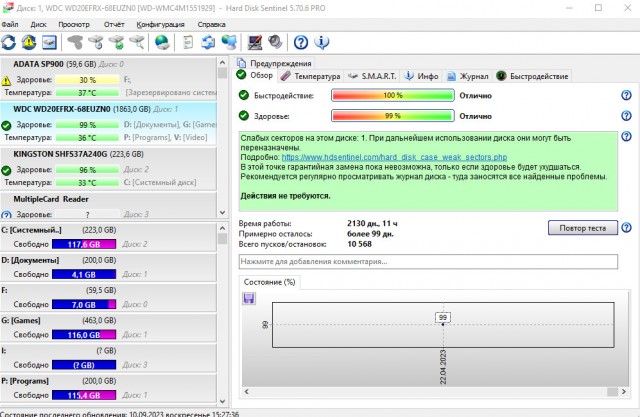The image size is (640, 417).
Task: Click left arrow of chart horizontal scrollbar
Action: click(247, 392)
